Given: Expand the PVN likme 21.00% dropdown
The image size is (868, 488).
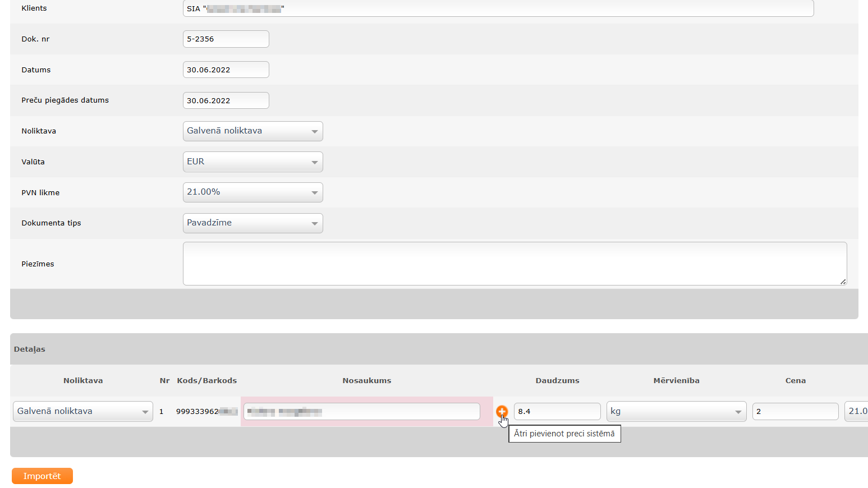Looking at the screenshot, I should pyautogui.click(x=252, y=192).
